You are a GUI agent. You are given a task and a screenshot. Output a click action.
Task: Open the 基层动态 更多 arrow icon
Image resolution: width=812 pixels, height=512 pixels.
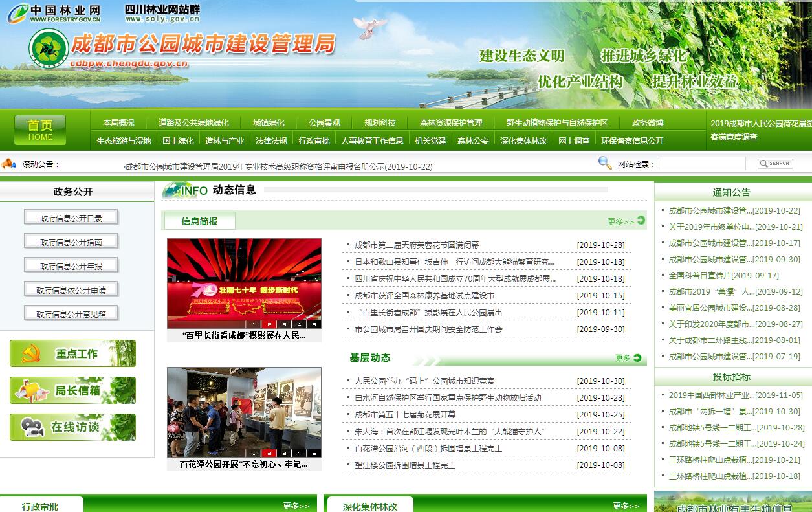coord(637,358)
